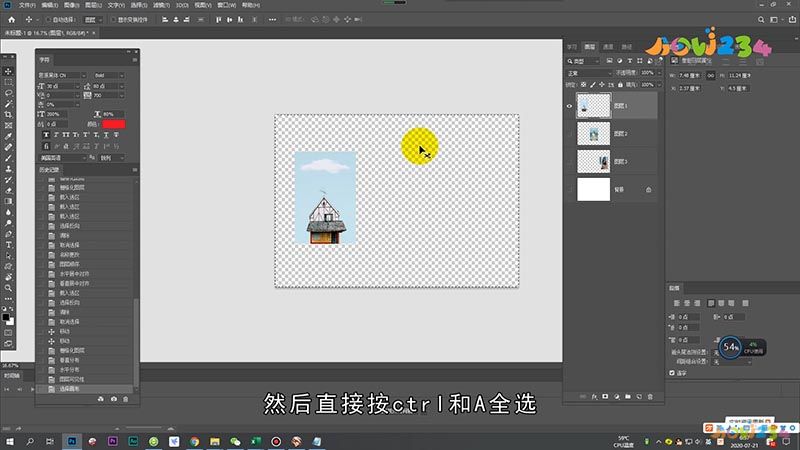Toggle visibility of the 背景 layer

pos(569,189)
